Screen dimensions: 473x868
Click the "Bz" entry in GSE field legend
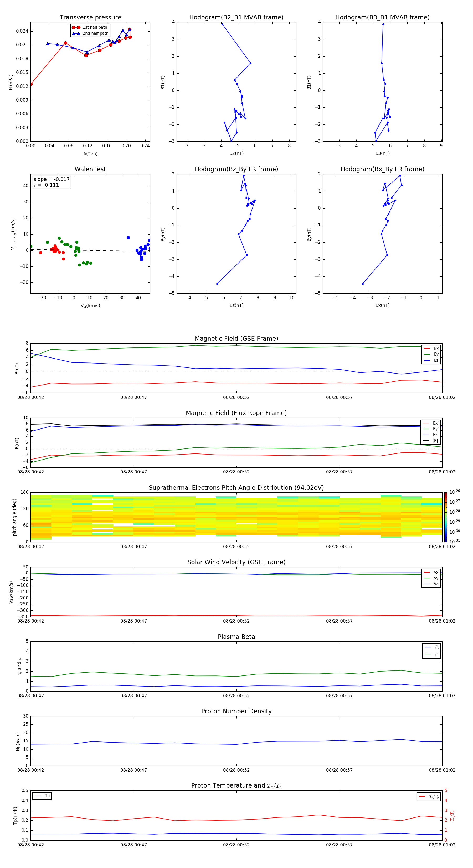pyautogui.click(x=431, y=360)
